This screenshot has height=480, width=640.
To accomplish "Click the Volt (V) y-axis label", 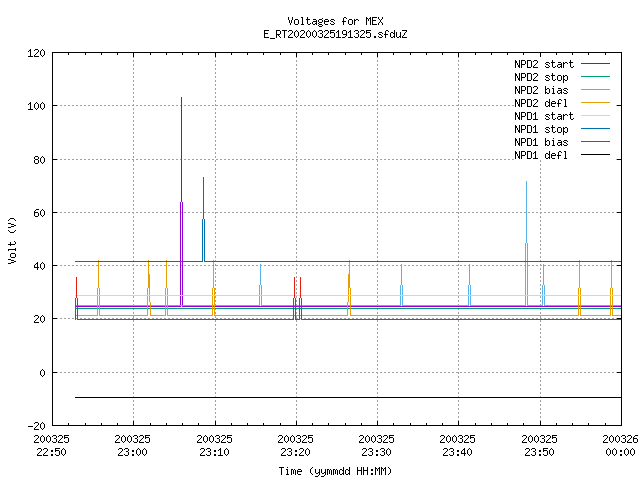I will (13, 240).
